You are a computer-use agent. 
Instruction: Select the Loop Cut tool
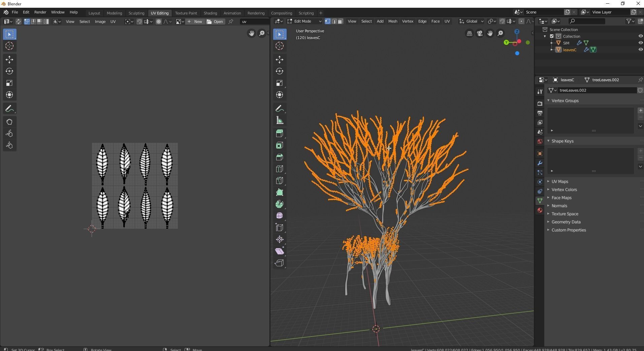(x=280, y=169)
